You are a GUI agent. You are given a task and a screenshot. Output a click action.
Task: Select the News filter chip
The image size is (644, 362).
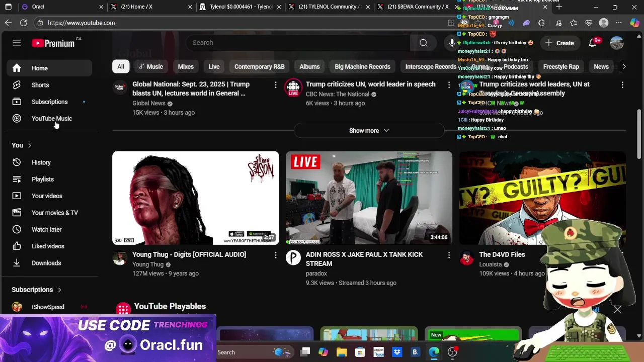coord(601,66)
